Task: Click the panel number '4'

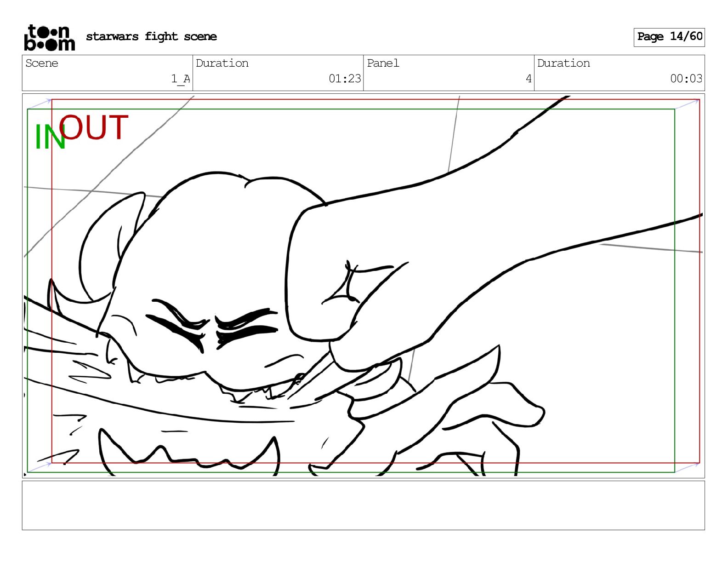Action: coord(529,79)
